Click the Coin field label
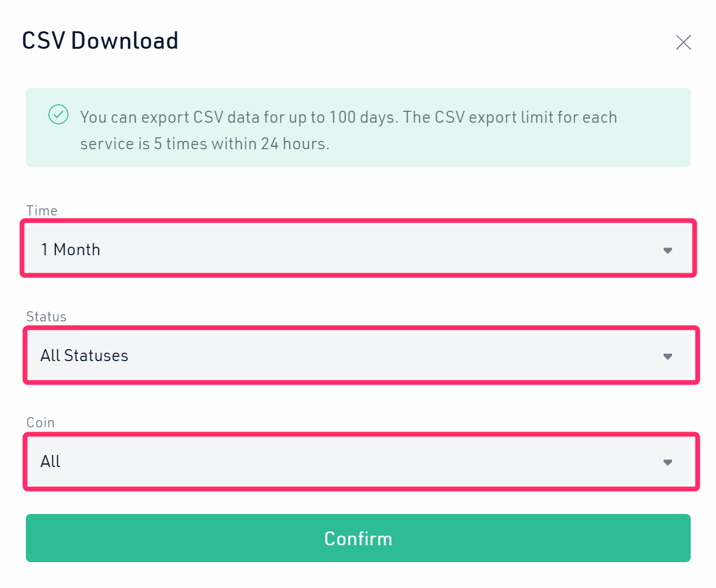The height and width of the screenshot is (588, 716). [40, 422]
